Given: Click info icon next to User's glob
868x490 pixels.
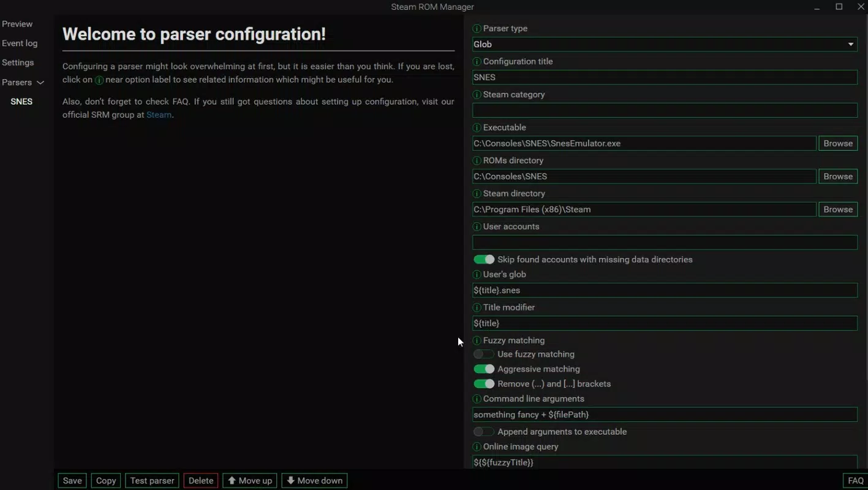Looking at the screenshot, I should click(x=477, y=275).
